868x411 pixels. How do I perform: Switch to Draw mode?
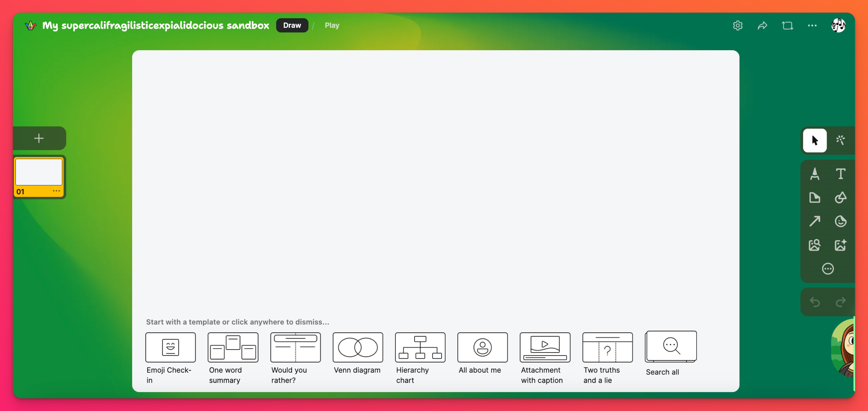coord(292,26)
